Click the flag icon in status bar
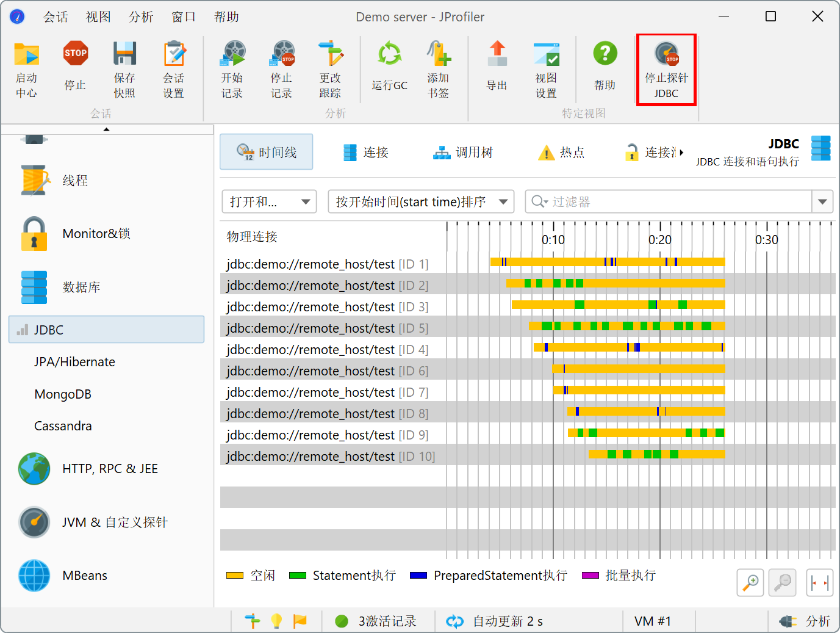The height and width of the screenshot is (633, 840). click(x=300, y=621)
